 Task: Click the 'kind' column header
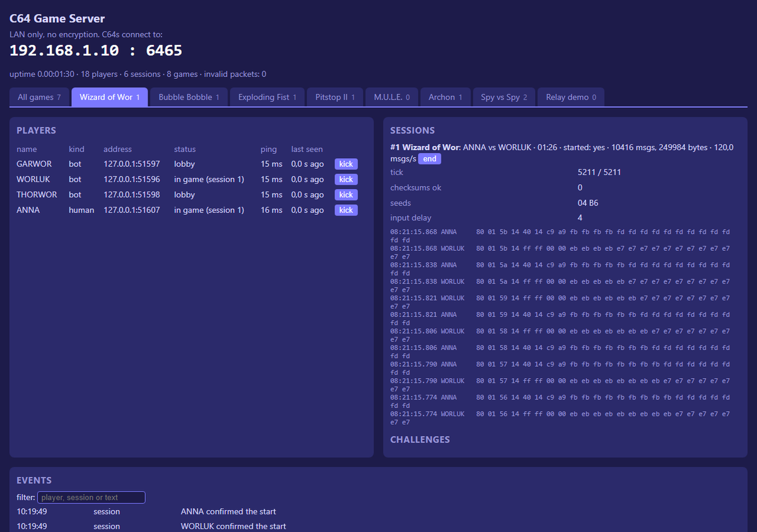coord(76,149)
